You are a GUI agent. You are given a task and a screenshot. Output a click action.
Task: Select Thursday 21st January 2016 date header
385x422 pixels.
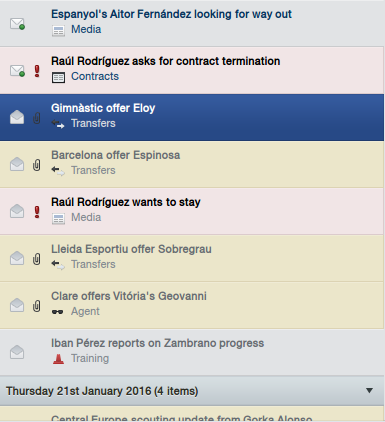(192, 391)
